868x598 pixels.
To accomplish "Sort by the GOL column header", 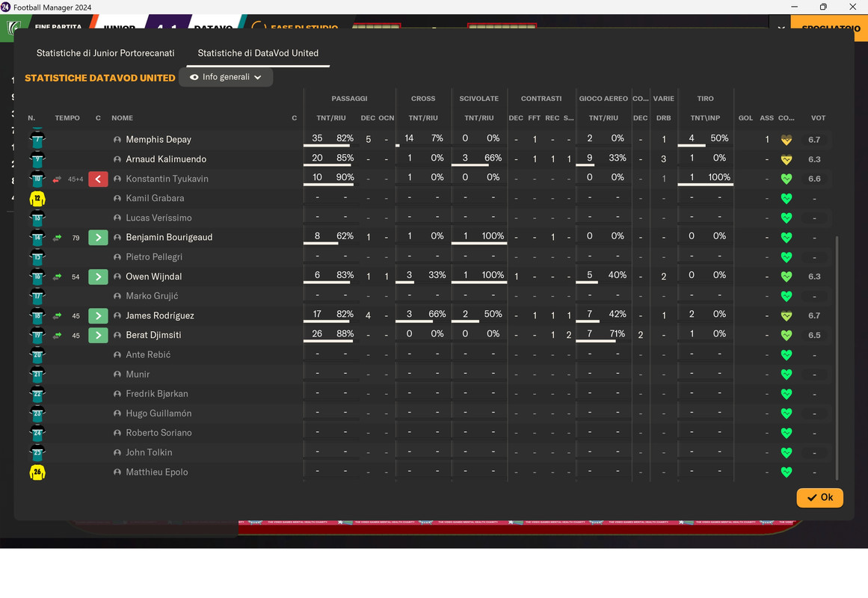I will 745,118.
